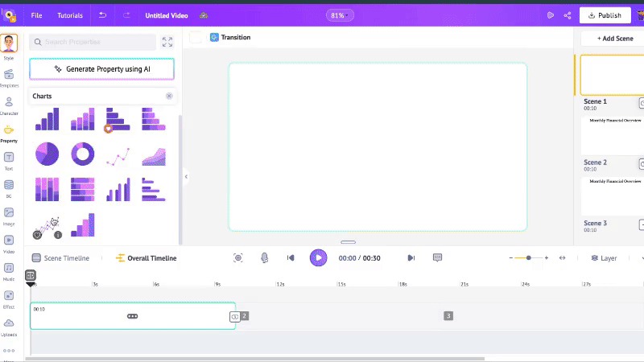Click the microphone voiceover icon
Screen dimensions: 644x362
click(265, 257)
